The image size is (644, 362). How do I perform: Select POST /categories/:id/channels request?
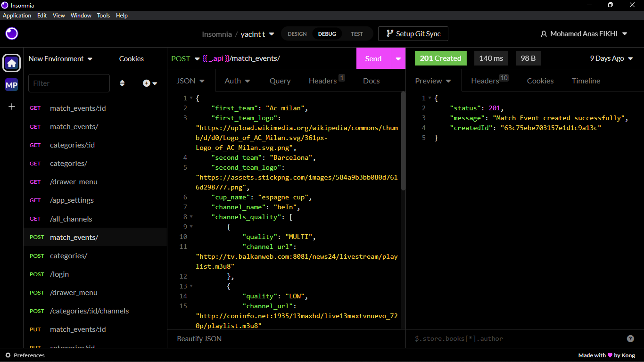click(95, 311)
